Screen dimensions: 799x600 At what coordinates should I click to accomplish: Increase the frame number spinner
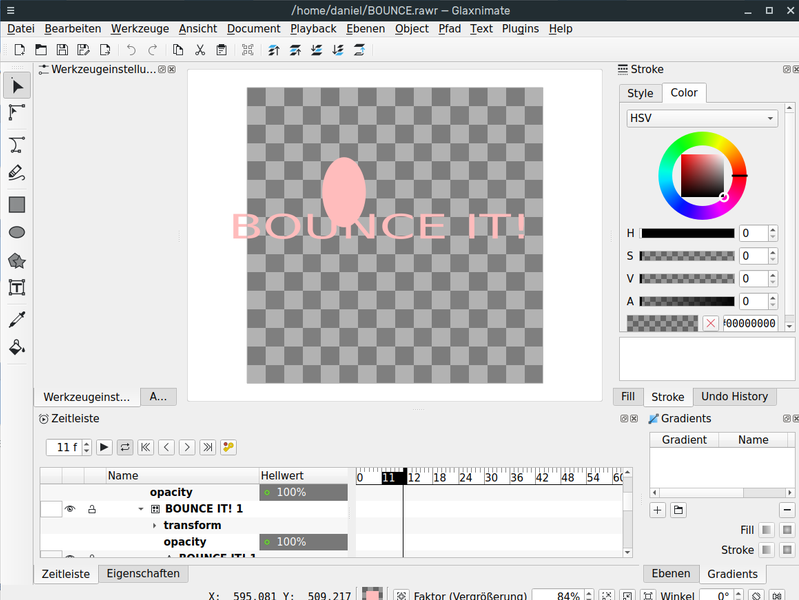[x=87, y=444]
